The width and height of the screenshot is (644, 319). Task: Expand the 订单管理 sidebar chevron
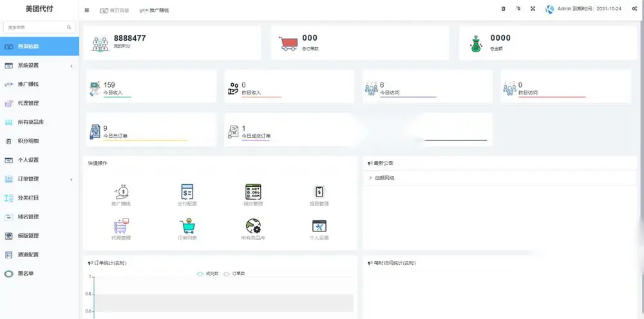pos(71,179)
